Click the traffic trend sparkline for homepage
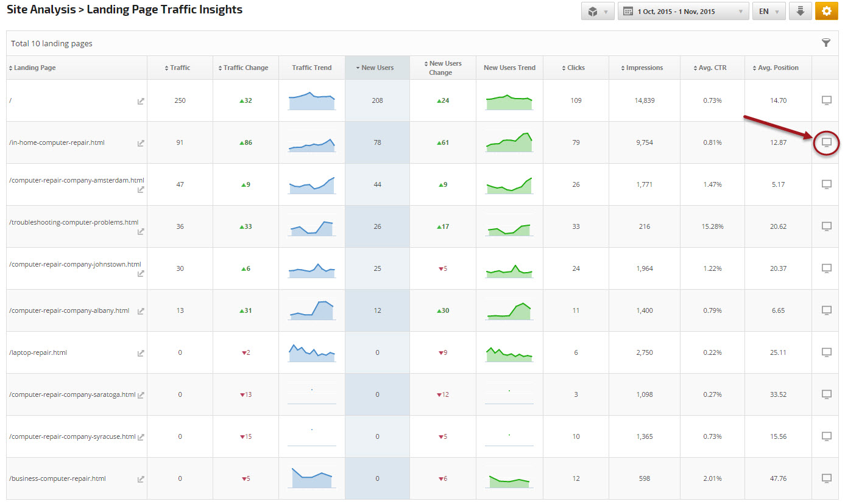Viewport: 845px width, 504px height. [x=311, y=100]
